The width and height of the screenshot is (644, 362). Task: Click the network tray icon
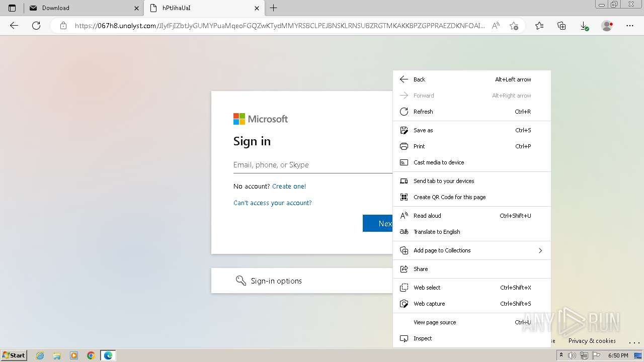pos(584,355)
